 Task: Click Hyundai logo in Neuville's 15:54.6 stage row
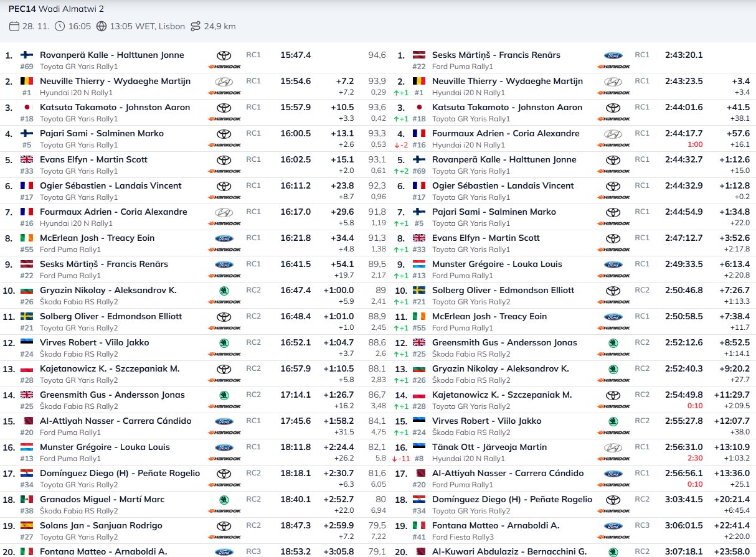click(x=224, y=82)
